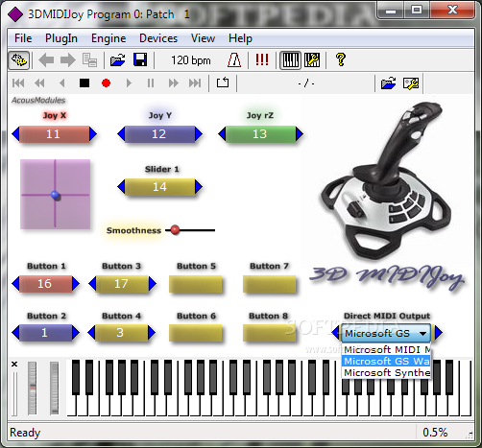Open a patch file using folder icon
This screenshot has width=482, height=448.
118,60
